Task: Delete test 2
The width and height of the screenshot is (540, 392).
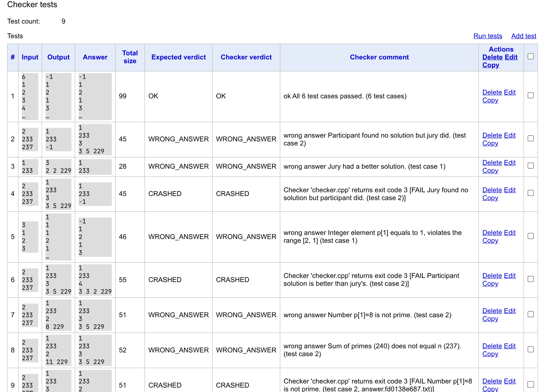Action: pyautogui.click(x=492, y=136)
